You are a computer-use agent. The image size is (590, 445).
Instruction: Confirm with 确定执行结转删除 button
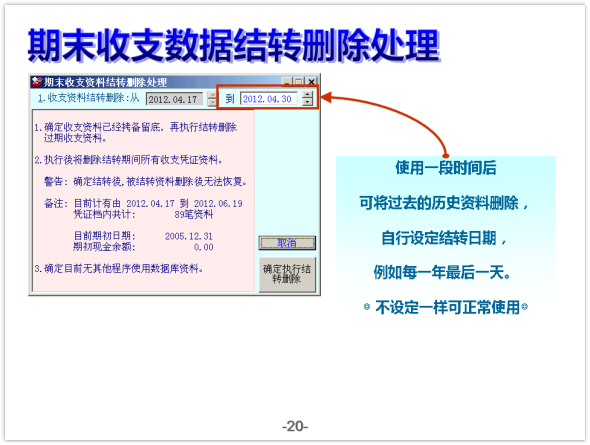click(287, 274)
